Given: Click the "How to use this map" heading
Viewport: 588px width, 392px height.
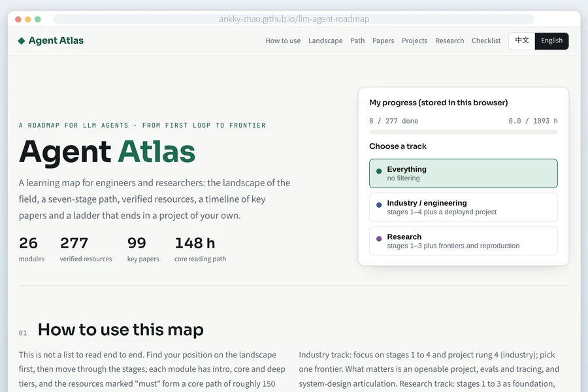Looking at the screenshot, I should tap(121, 330).
